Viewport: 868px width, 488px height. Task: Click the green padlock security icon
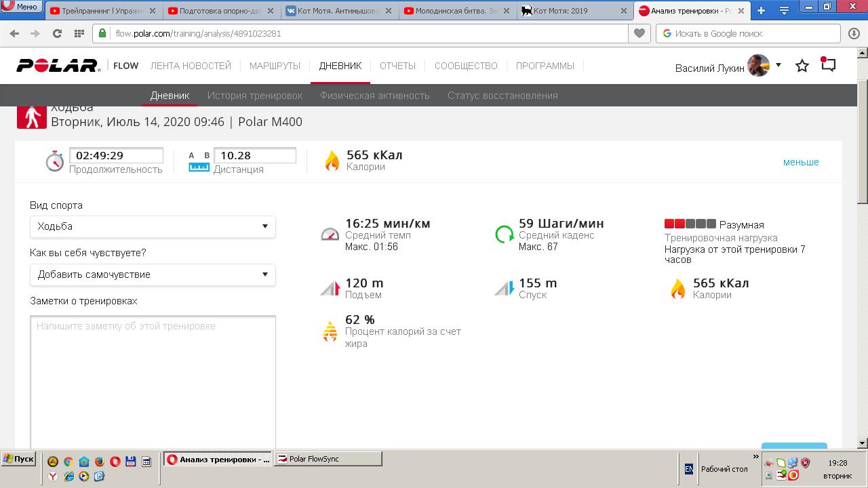[x=102, y=33]
